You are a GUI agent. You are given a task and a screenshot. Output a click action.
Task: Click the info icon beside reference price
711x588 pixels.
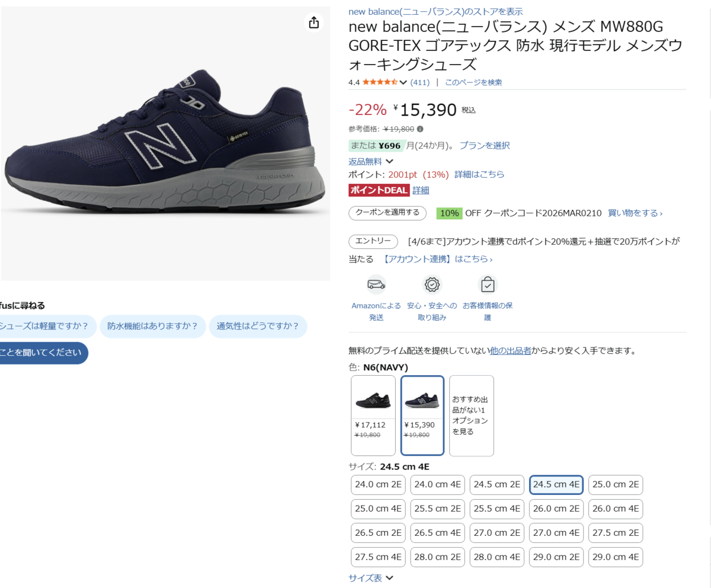point(420,129)
